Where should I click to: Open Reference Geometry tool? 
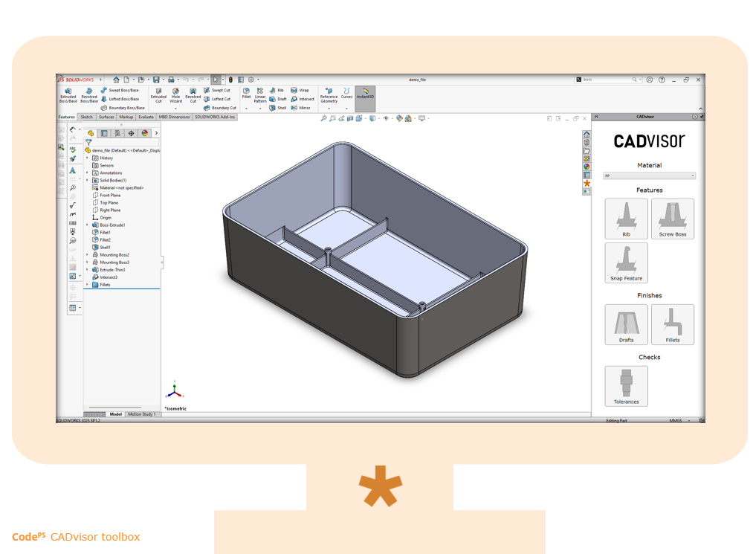point(329,95)
